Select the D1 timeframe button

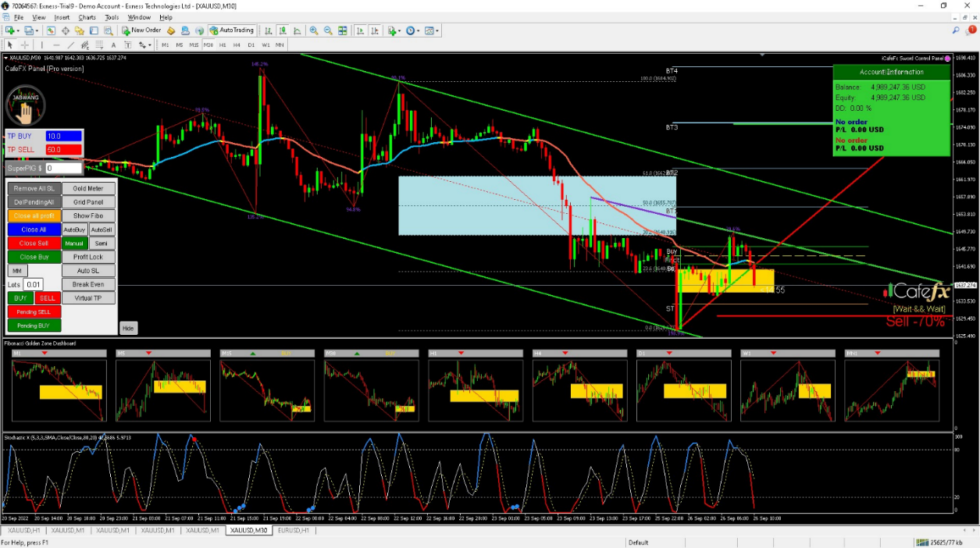[x=251, y=44]
